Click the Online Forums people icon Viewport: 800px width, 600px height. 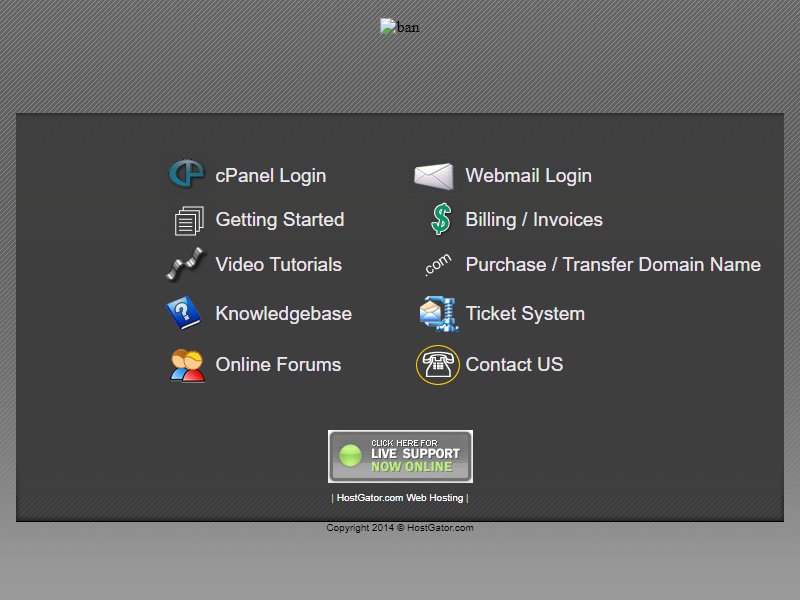click(x=187, y=365)
